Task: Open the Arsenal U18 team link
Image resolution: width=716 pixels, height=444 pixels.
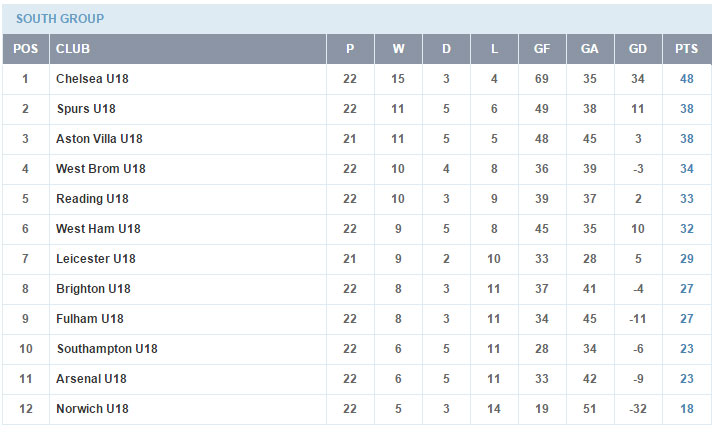Action: pyautogui.click(x=91, y=379)
